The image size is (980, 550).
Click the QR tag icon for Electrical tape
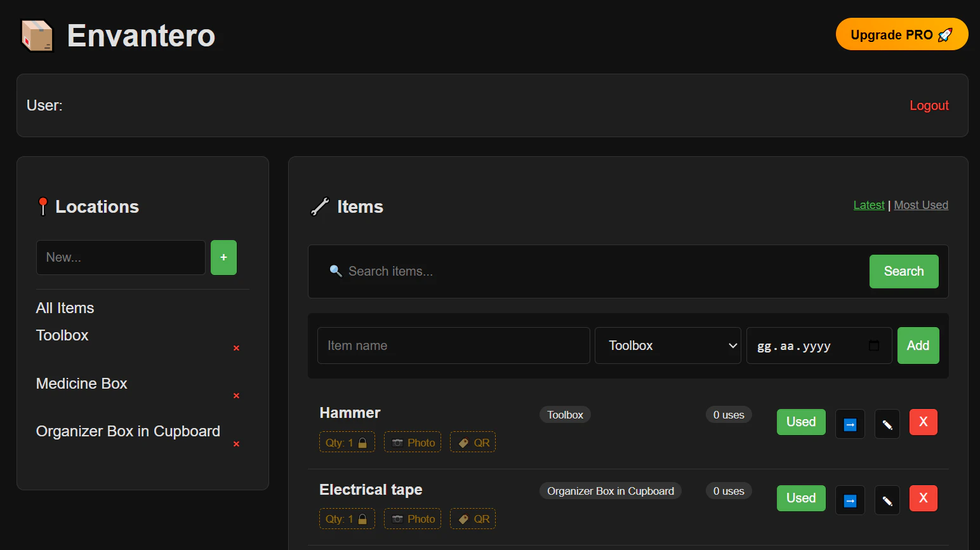tap(472, 519)
